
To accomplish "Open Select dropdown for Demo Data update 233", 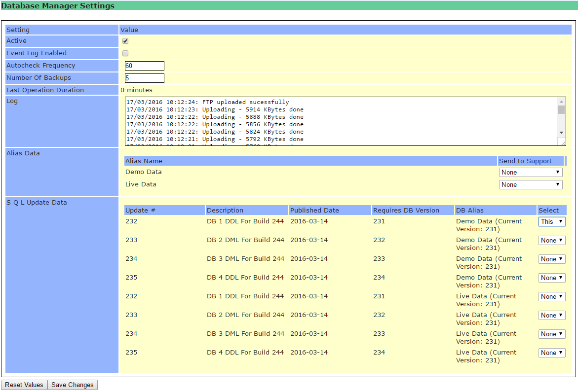I will tap(552, 241).
